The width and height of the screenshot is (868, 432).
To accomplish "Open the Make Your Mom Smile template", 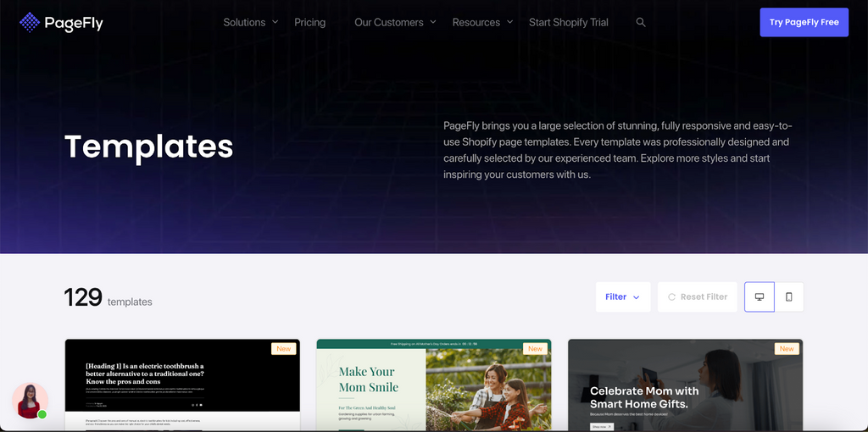I will click(x=433, y=385).
